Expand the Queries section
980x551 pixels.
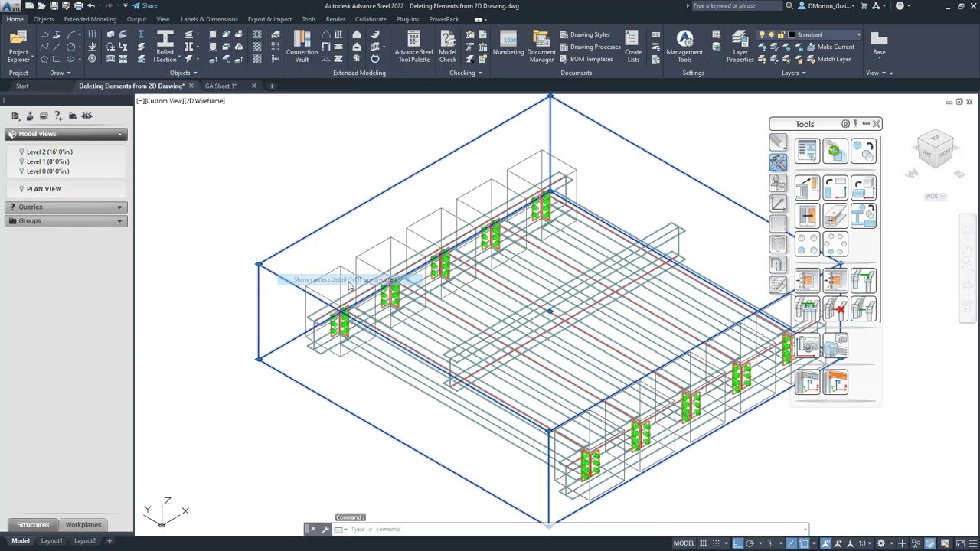(x=67, y=207)
